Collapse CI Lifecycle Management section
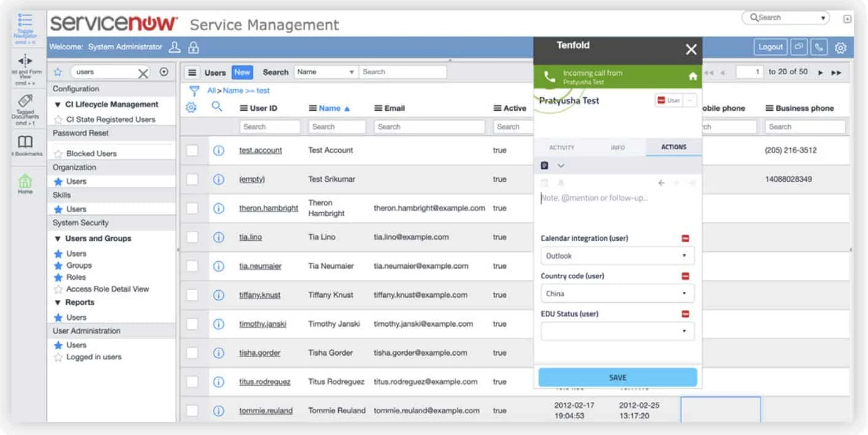Image resolution: width=868 pixels, height=435 pixels. pos(58,104)
